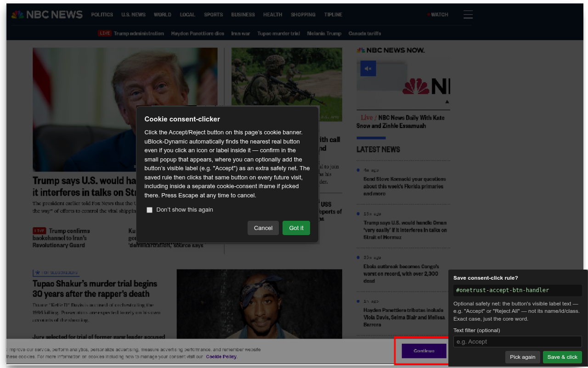Viewport: 588px width, 368px height.
Task: Open the Shopping nav item
Action: click(303, 15)
